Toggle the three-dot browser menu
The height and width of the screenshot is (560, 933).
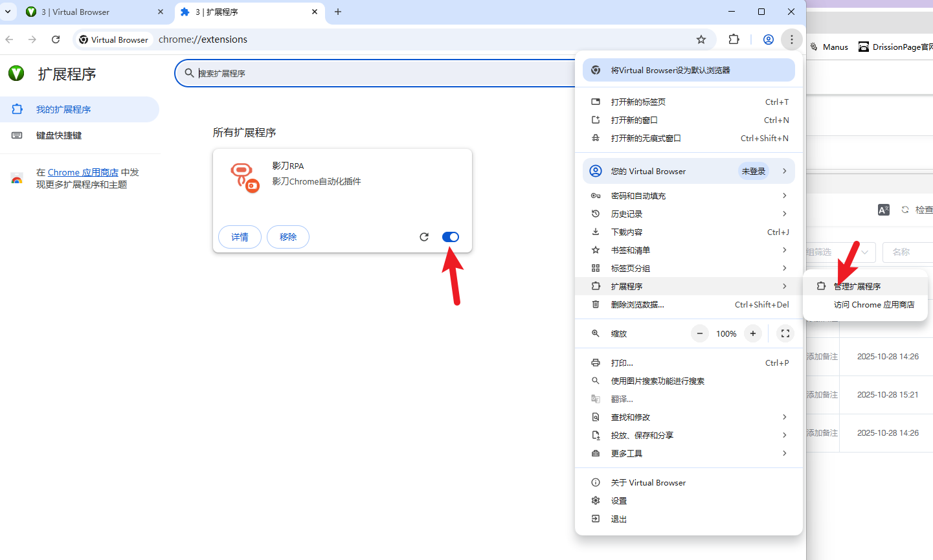click(x=792, y=39)
